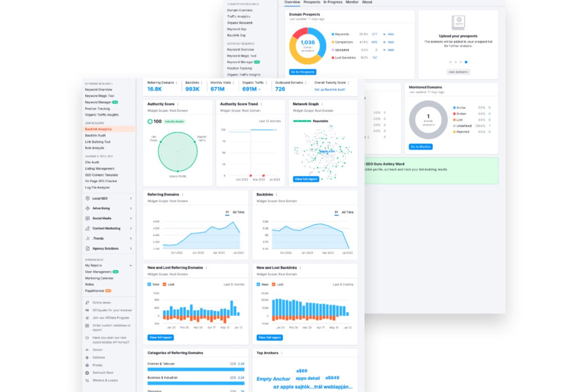Click the Add domains button
This screenshot has width=588, height=392.
[458, 72]
